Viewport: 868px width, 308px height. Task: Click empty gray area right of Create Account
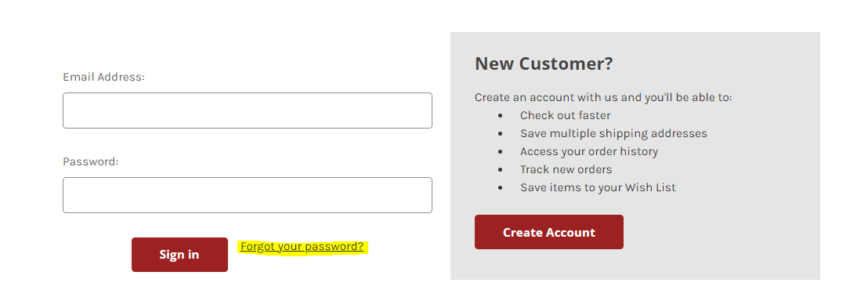coord(720,233)
